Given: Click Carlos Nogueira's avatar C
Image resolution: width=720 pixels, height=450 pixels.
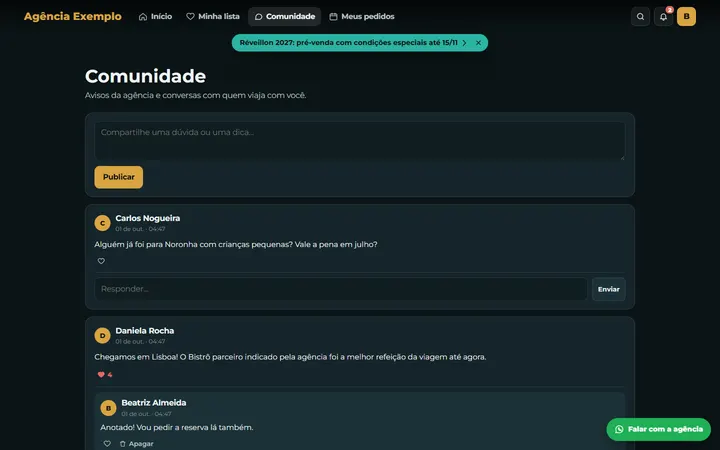Looking at the screenshot, I should (102, 223).
